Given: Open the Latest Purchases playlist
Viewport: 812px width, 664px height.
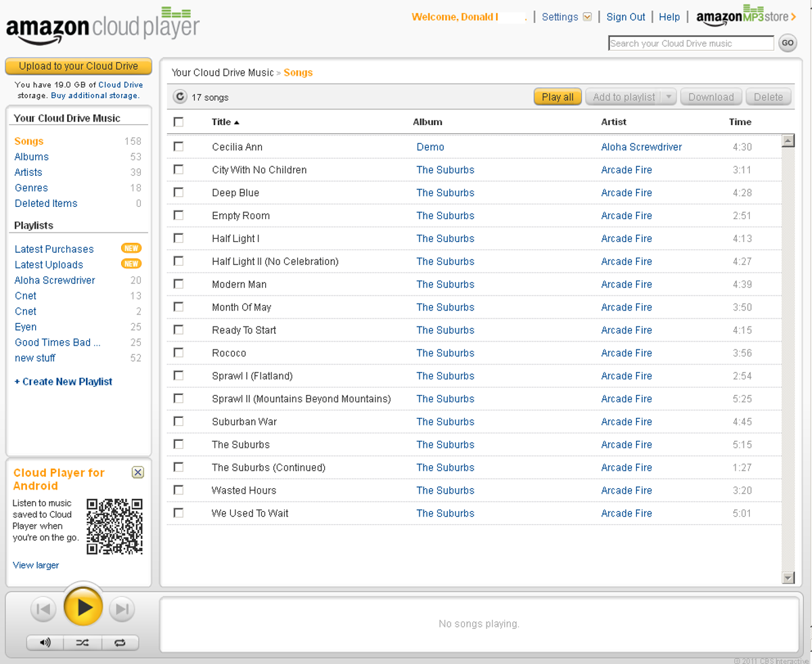Looking at the screenshot, I should pos(54,249).
